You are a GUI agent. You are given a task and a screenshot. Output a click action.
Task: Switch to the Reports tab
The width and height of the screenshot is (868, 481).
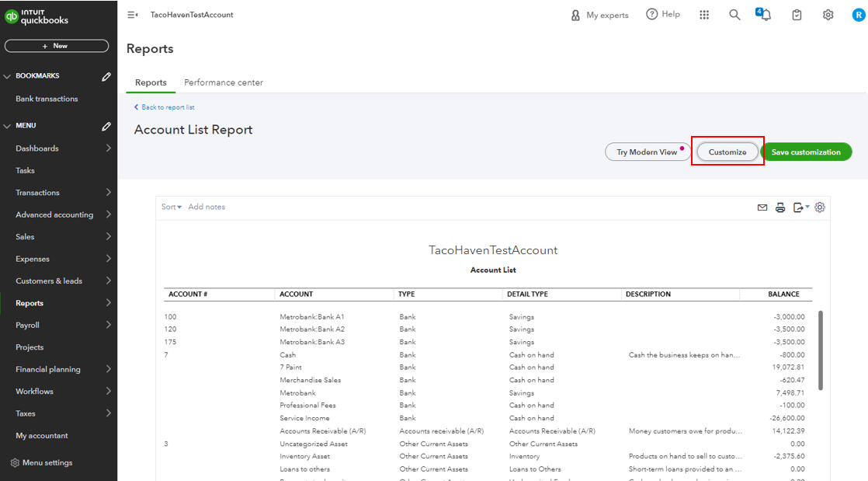(151, 82)
